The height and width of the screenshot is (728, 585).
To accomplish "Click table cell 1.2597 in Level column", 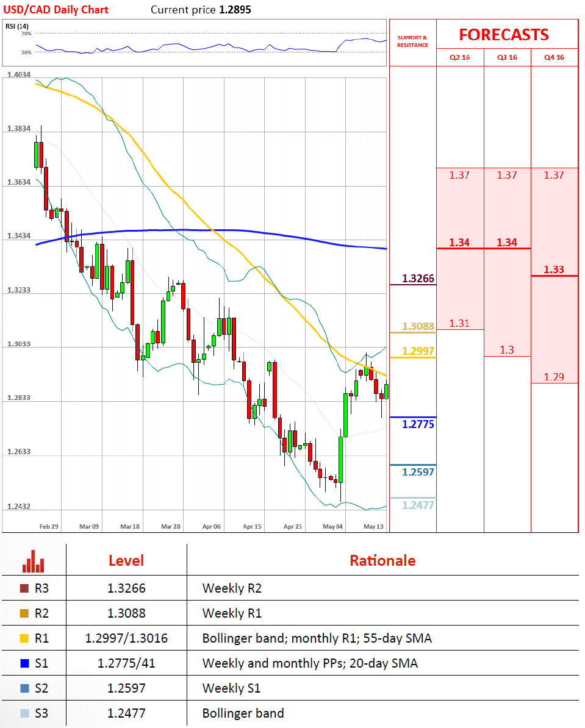I will point(126,688).
